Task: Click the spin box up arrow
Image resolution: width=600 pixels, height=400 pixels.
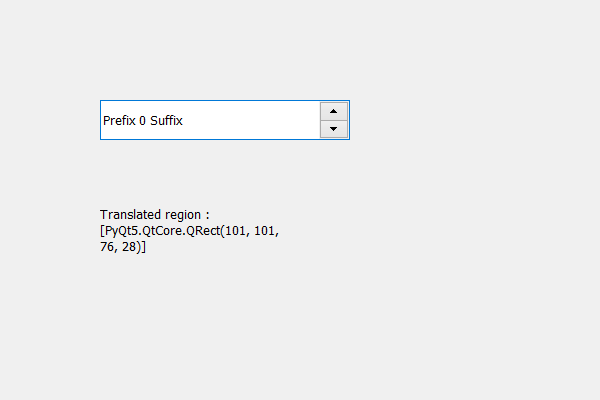Action: pyautogui.click(x=333, y=111)
